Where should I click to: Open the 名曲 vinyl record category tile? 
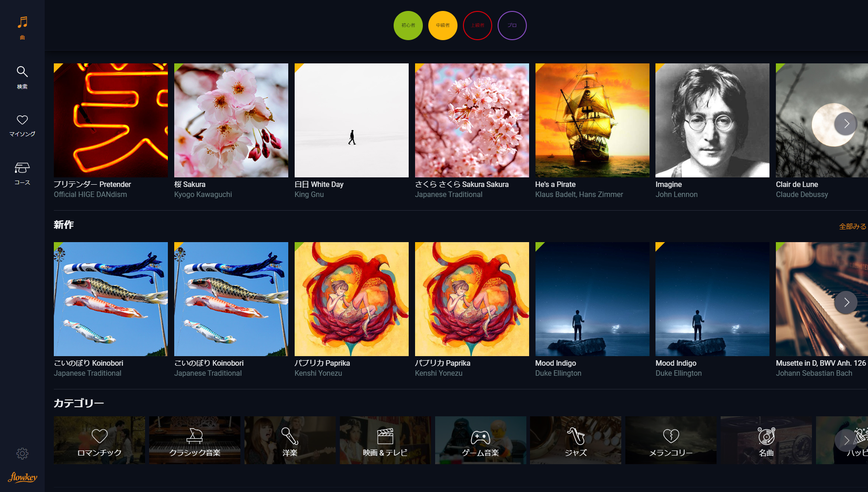click(x=766, y=440)
